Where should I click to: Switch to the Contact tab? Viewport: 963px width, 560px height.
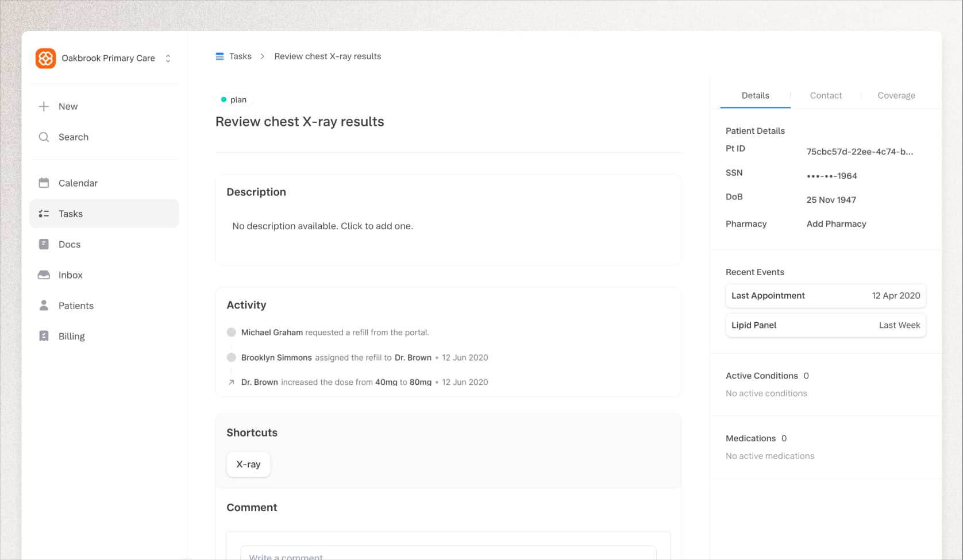(826, 95)
